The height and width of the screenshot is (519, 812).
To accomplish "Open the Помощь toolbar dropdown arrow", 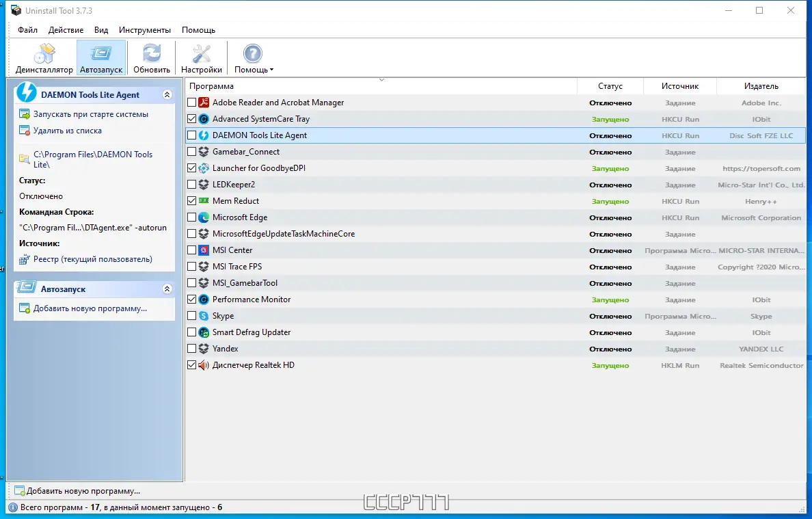I will (x=271, y=70).
